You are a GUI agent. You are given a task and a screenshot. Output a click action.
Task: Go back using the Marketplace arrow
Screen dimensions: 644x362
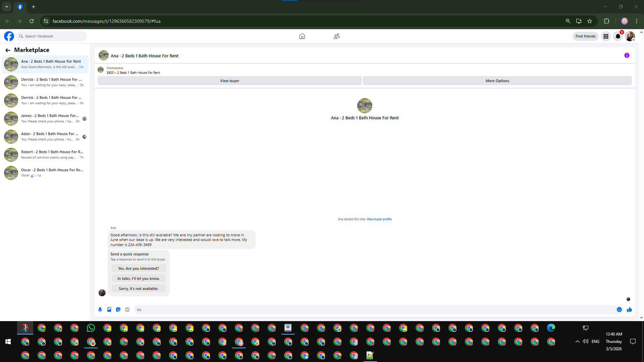point(8,50)
